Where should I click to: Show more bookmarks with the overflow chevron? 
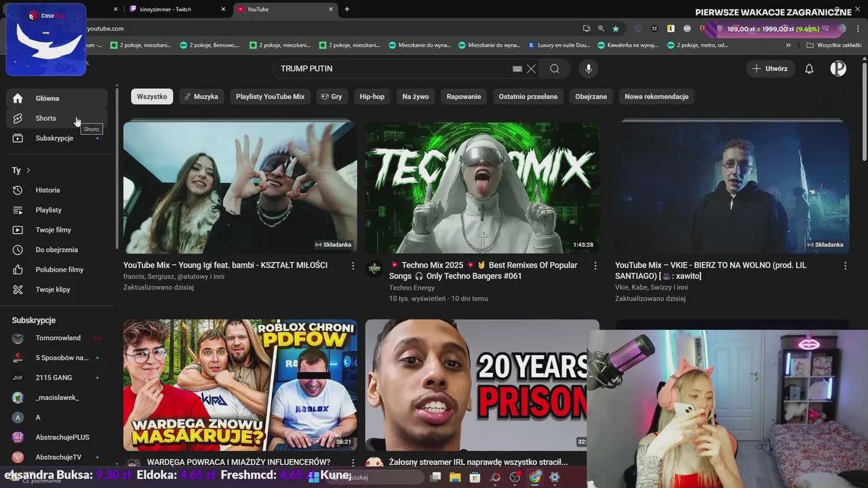point(788,45)
